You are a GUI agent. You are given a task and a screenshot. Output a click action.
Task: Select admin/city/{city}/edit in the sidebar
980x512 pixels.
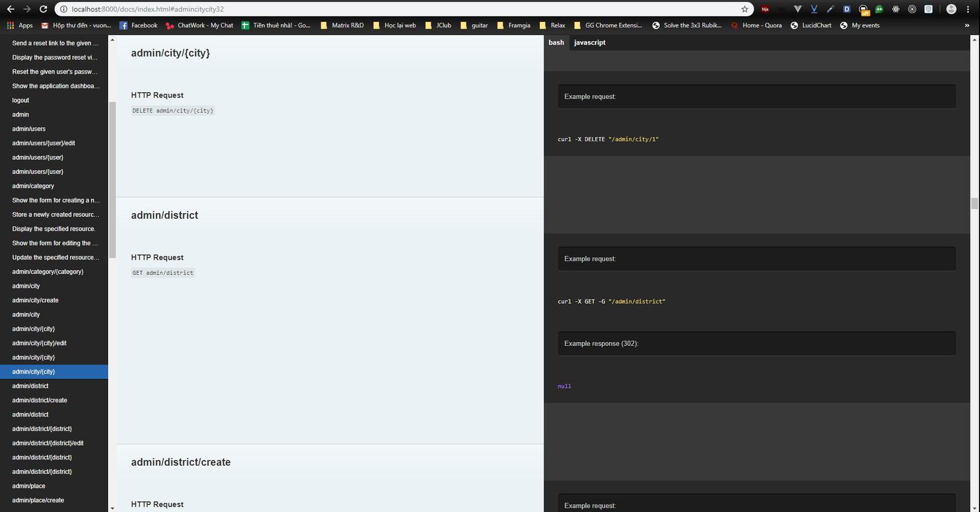pyautogui.click(x=54, y=343)
